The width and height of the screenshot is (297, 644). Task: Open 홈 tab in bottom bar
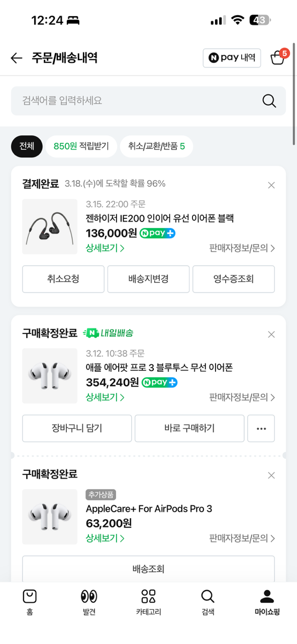(x=30, y=603)
